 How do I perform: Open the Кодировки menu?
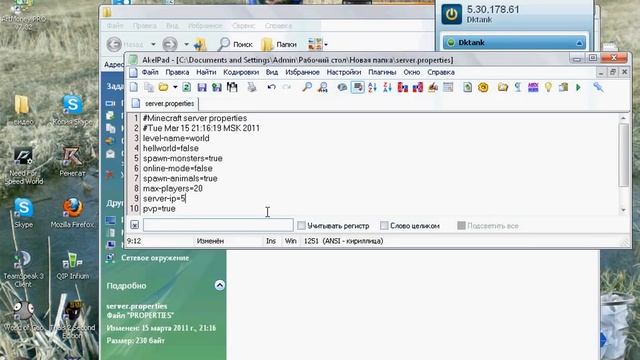[241, 72]
